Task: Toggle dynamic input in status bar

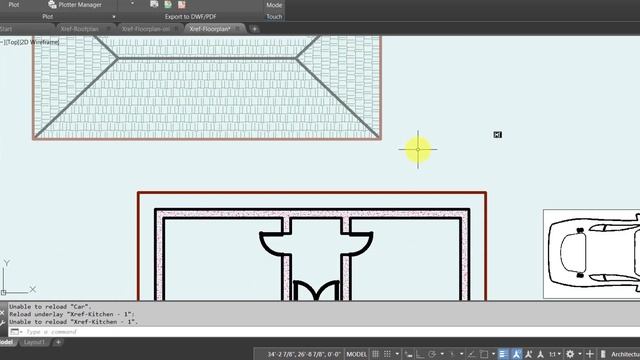Action: [408, 354]
